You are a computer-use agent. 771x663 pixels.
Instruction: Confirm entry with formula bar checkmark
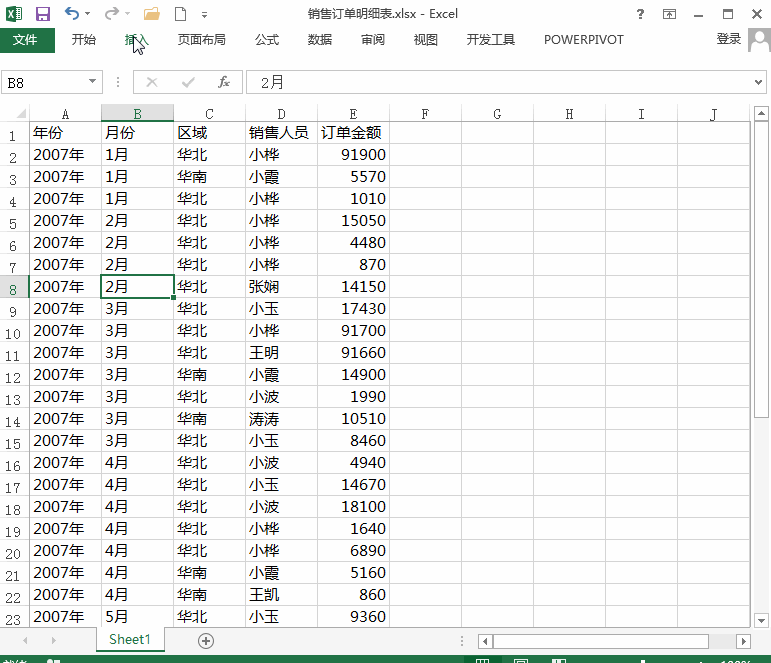click(188, 82)
